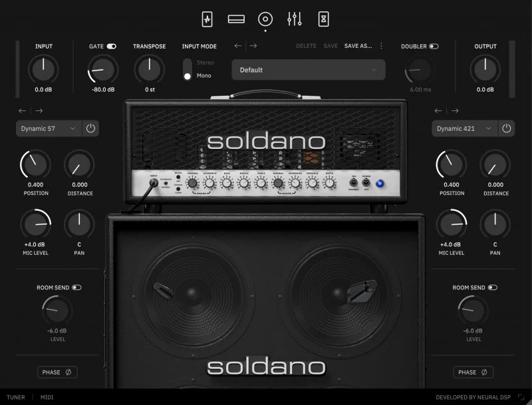
Task: Select Stereo input mode
Action: [x=205, y=63]
